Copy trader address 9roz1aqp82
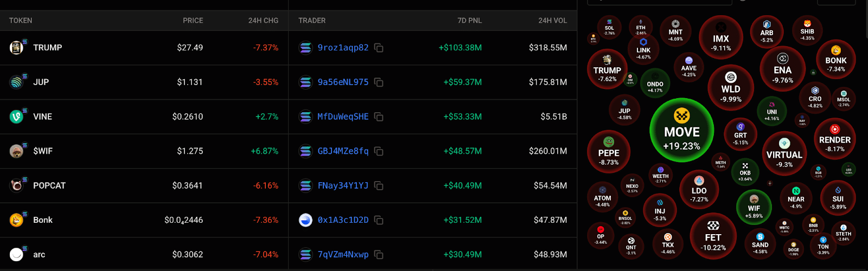The width and height of the screenshot is (868, 271). tap(379, 48)
